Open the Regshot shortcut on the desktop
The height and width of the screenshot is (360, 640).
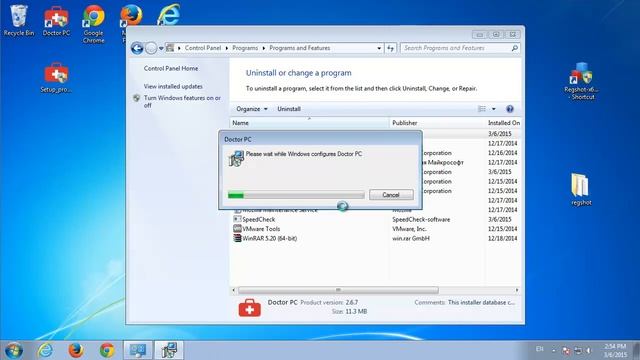(582, 82)
